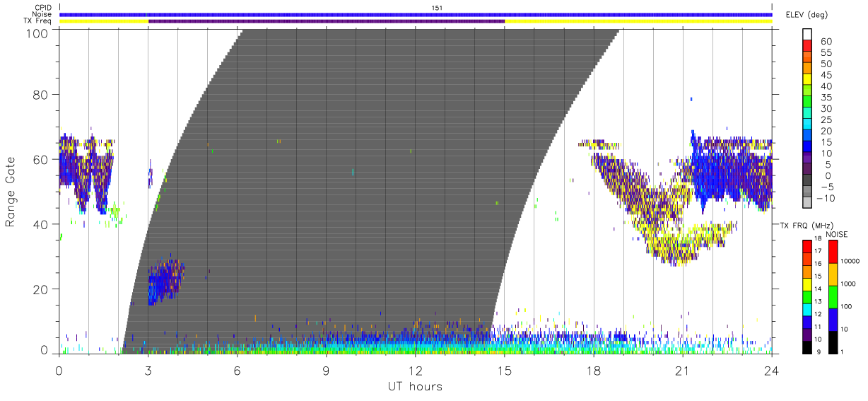Click the 10000 label on NOISE legend
The height and width of the screenshot is (401, 868).
click(x=851, y=261)
